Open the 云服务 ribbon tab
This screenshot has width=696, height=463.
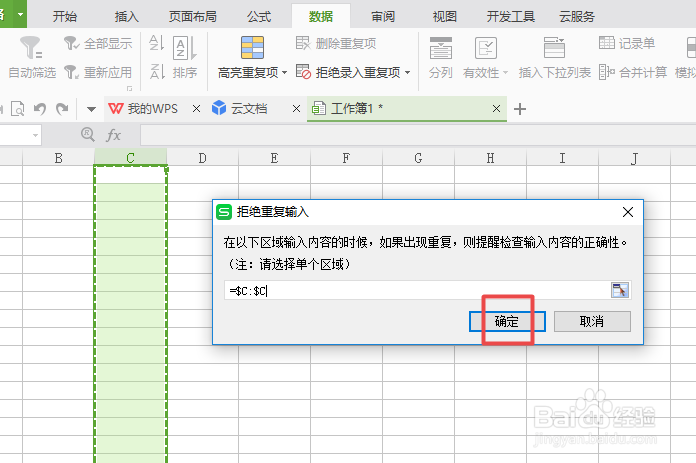tap(577, 16)
